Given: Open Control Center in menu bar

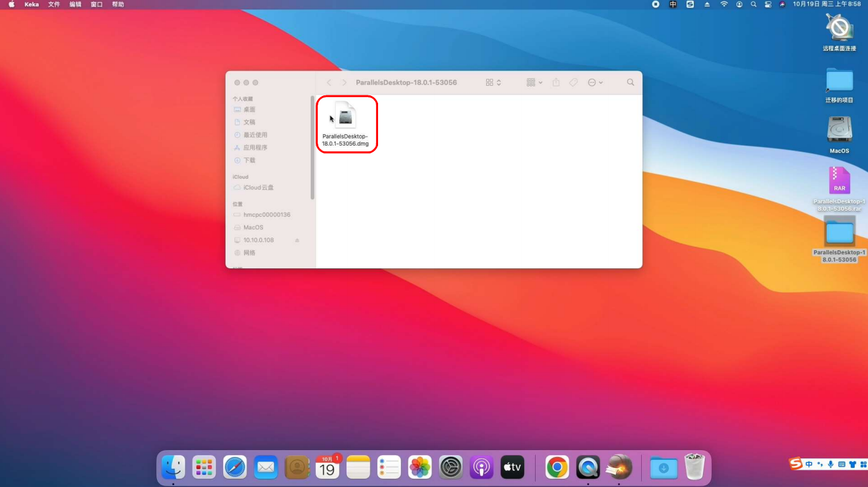Looking at the screenshot, I should 768,4.
